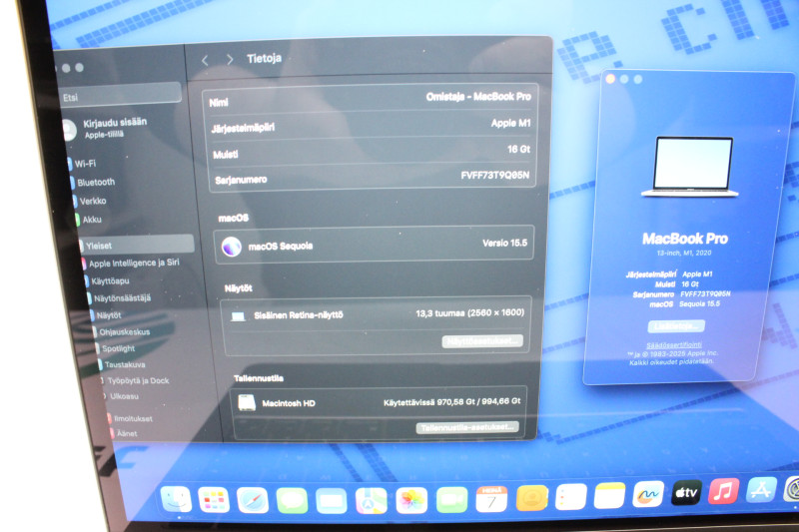Click Käytettävissä 970,58 Gt storage text
Viewport: 799px width, 532px height.
[x=452, y=402]
